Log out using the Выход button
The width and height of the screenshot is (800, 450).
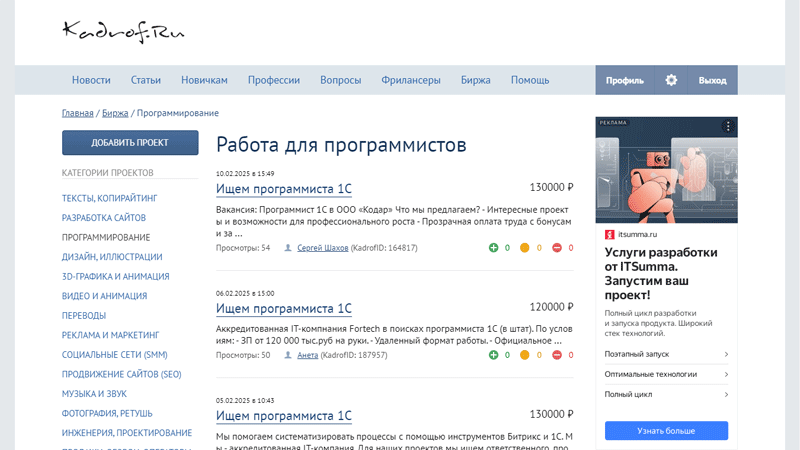click(712, 80)
